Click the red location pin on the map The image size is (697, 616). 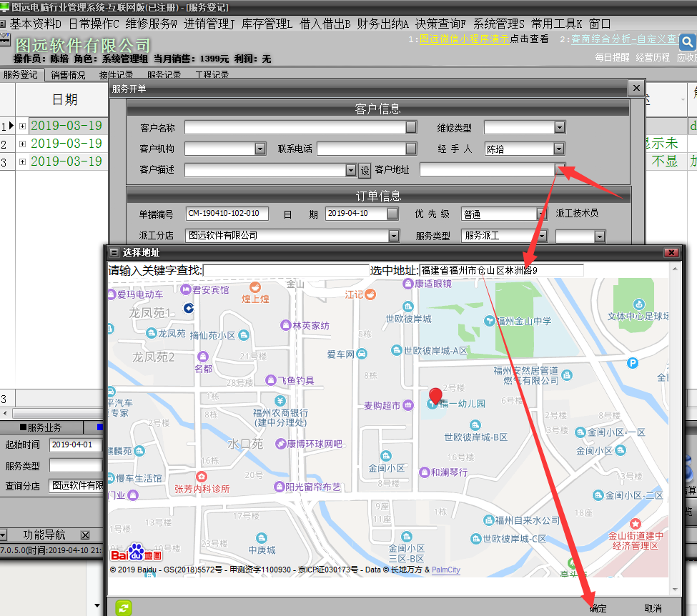435,395
